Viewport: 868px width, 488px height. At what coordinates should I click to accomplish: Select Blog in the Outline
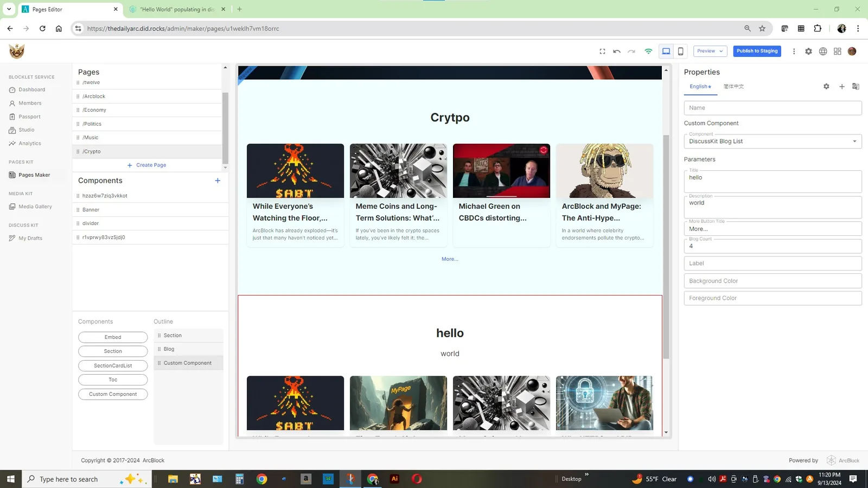point(188,349)
